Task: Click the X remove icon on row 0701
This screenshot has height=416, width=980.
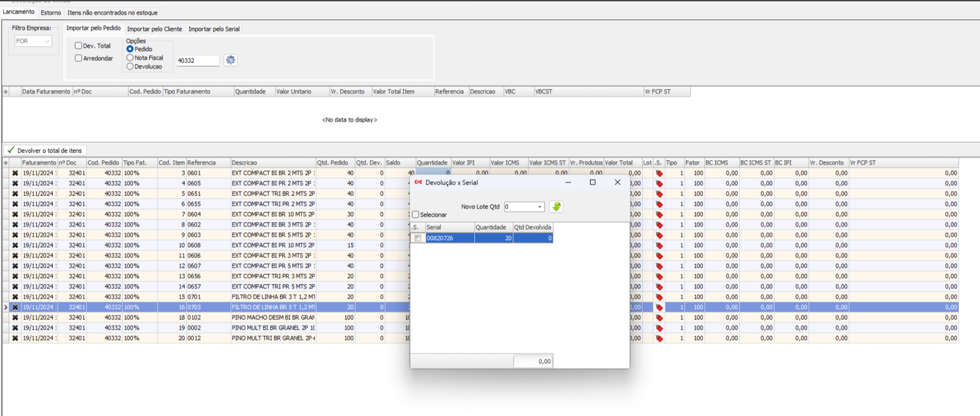Action: pyautogui.click(x=15, y=297)
